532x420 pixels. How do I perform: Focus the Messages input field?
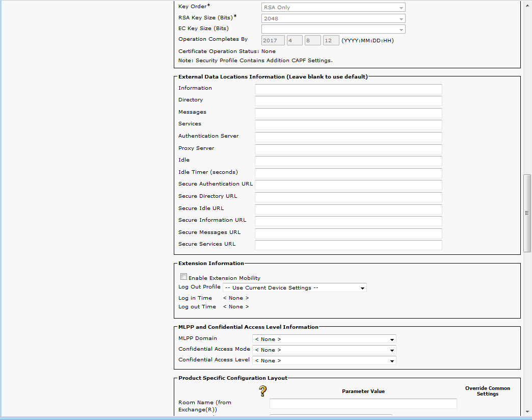[348, 113]
